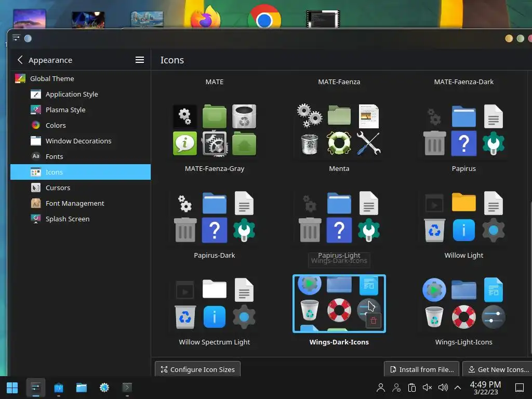Click System Settings taskbar icon

pos(36,388)
